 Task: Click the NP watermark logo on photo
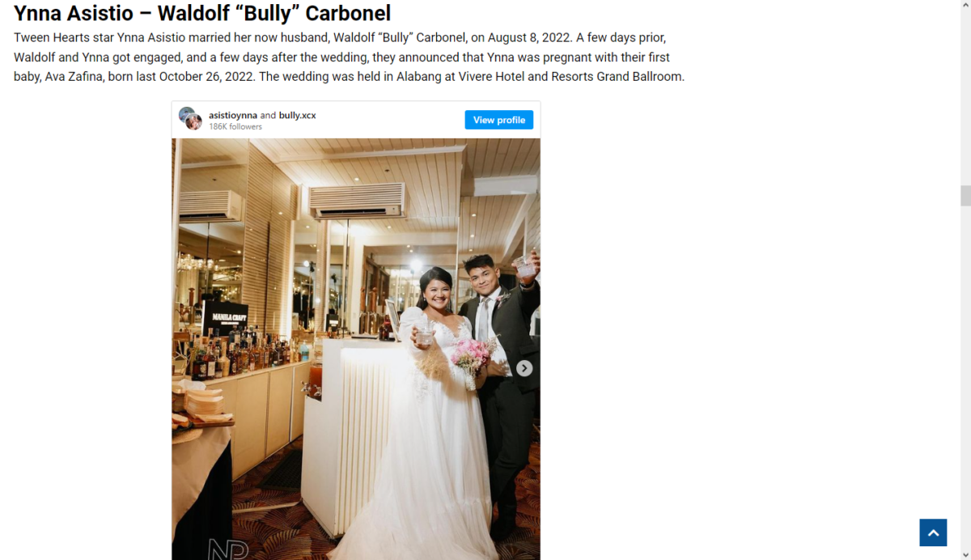228,549
